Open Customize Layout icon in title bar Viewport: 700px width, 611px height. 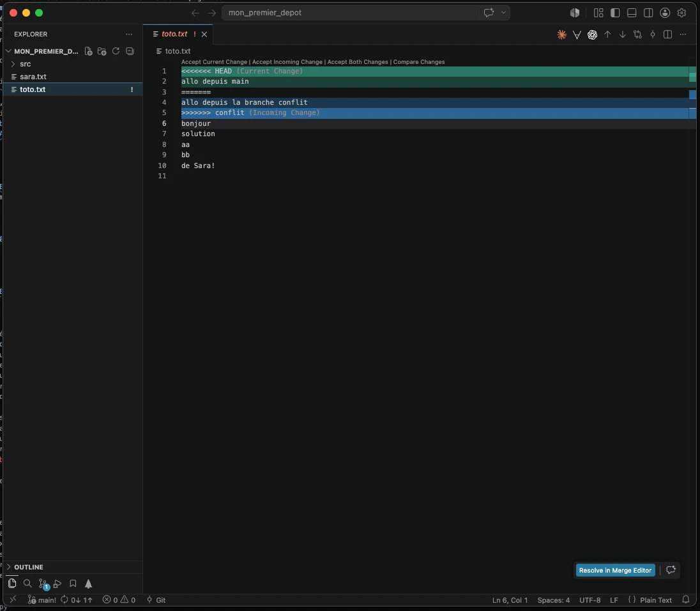[x=598, y=13]
